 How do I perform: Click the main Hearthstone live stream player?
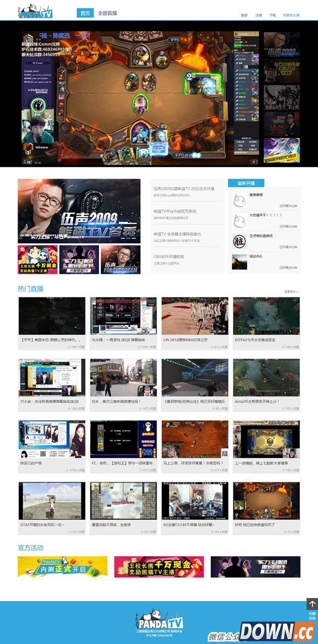pyautogui.click(x=141, y=97)
